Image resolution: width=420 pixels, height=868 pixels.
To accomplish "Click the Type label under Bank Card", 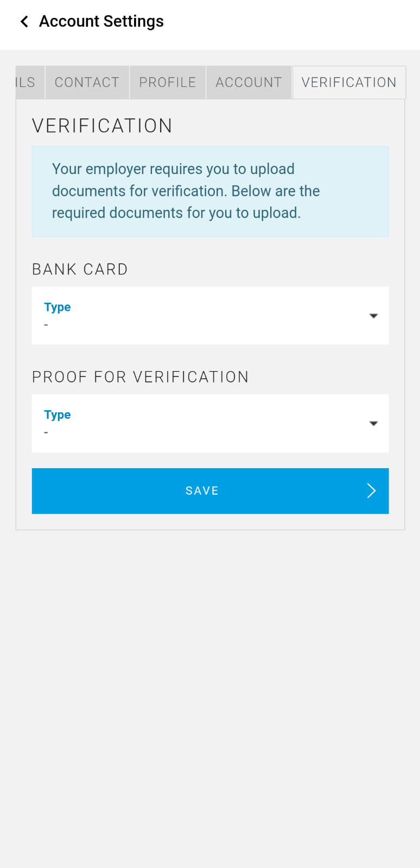I will (x=58, y=307).
